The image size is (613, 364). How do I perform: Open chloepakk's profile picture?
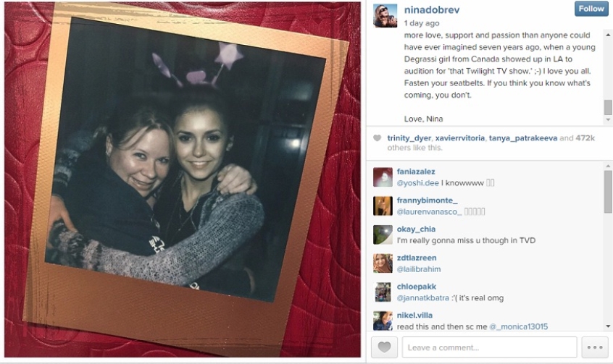point(383,292)
